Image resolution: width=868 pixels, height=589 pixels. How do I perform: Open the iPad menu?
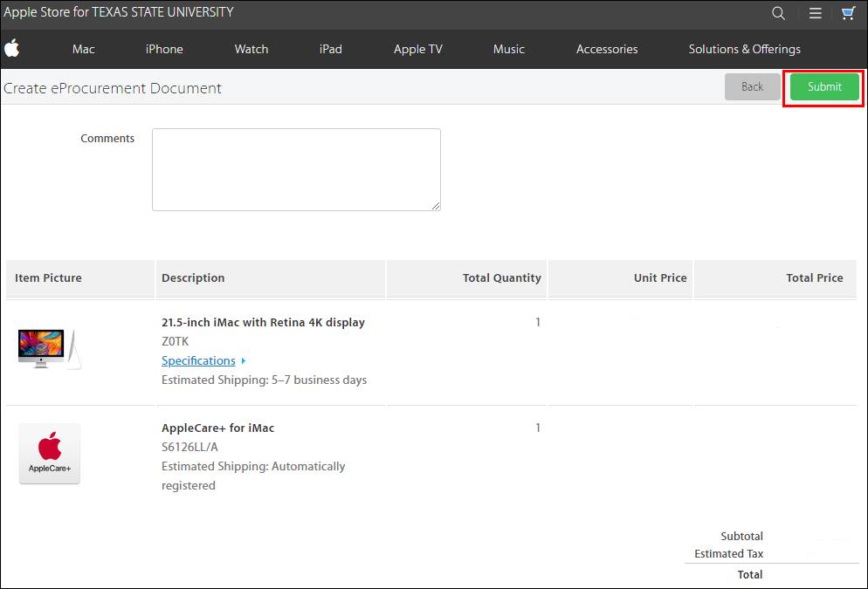330,49
